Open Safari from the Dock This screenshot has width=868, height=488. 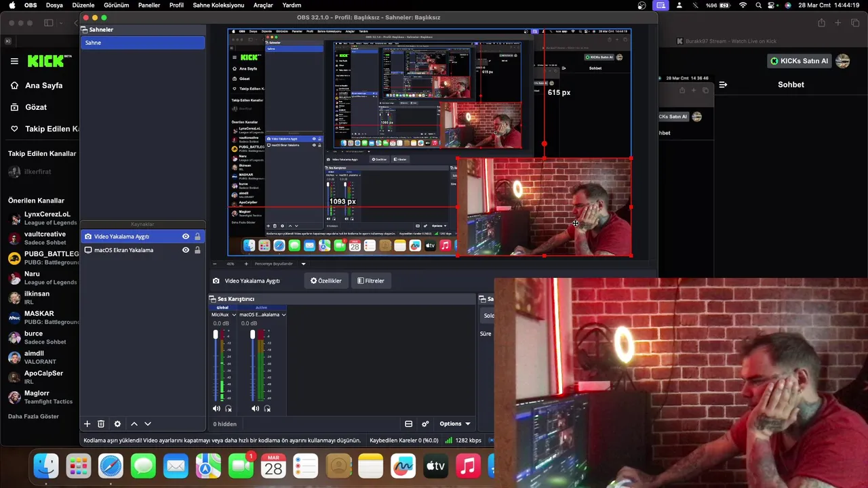click(111, 466)
